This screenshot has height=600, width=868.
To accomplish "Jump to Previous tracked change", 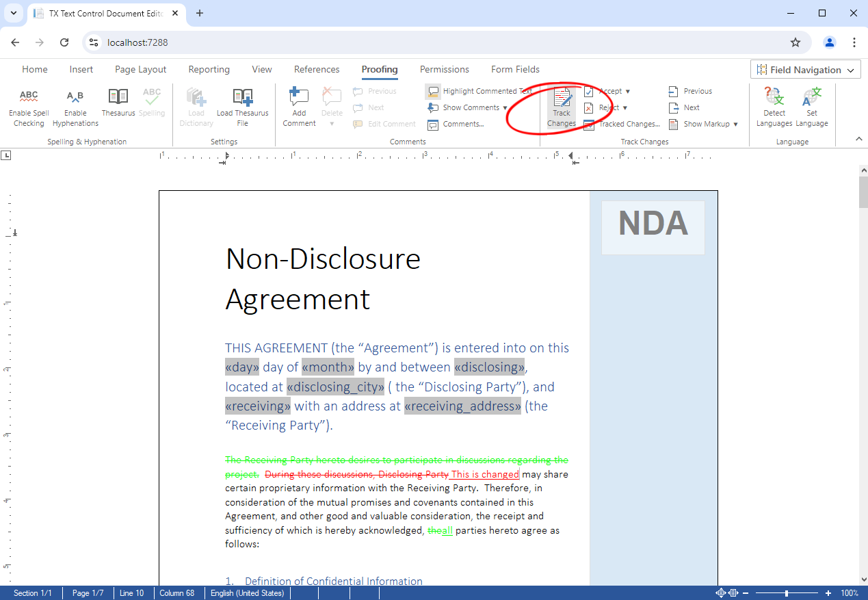I will coord(690,91).
